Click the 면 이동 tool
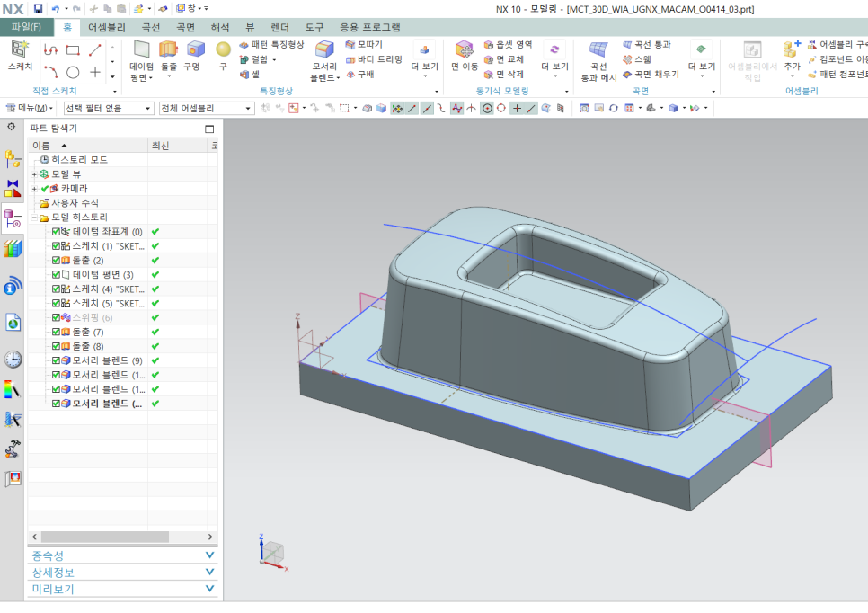The image size is (868, 613). pos(465,56)
